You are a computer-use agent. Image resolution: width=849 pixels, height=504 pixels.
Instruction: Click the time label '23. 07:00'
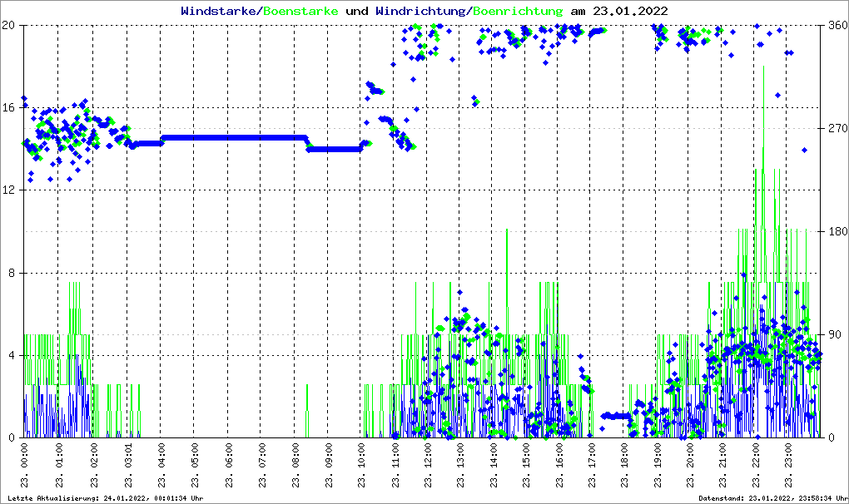point(262,465)
